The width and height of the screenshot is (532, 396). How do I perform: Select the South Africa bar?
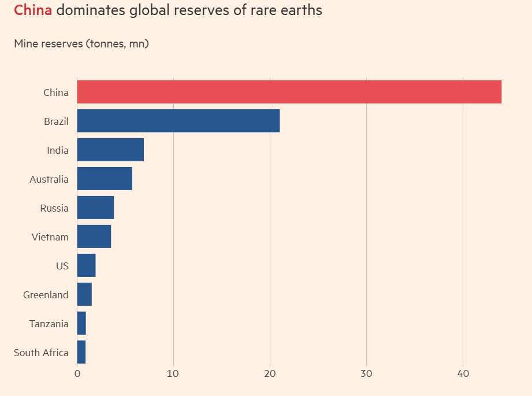pyautogui.click(x=81, y=352)
